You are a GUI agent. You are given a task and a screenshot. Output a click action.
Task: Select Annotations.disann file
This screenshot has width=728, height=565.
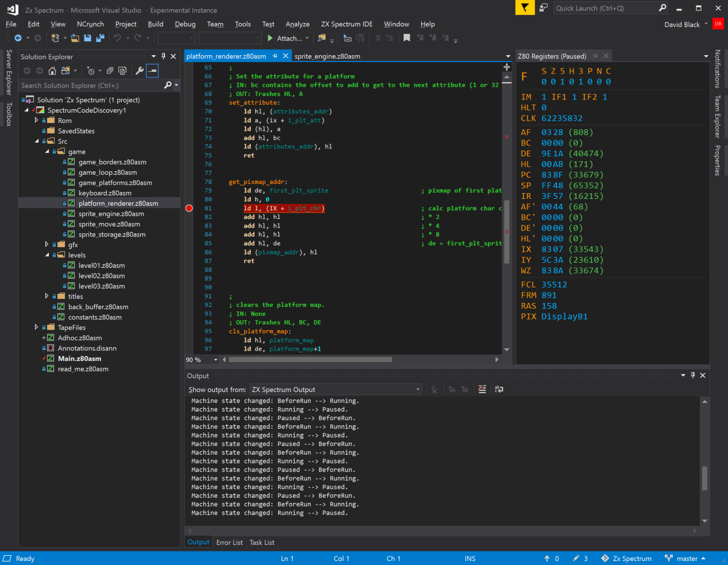pyautogui.click(x=87, y=348)
